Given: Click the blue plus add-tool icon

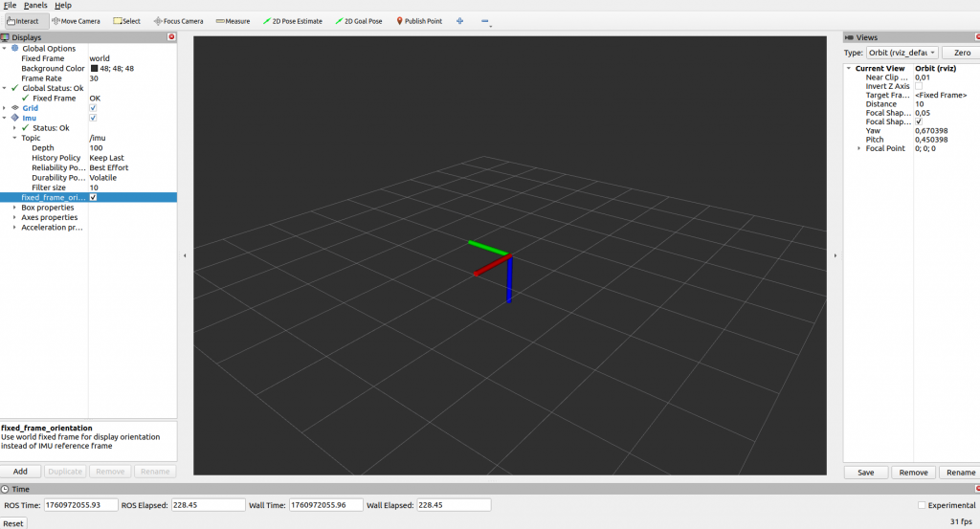Looking at the screenshot, I should click(460, 21).
